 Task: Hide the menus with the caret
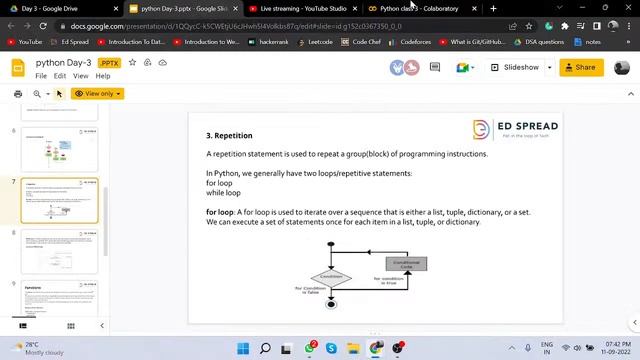point(631,94)
